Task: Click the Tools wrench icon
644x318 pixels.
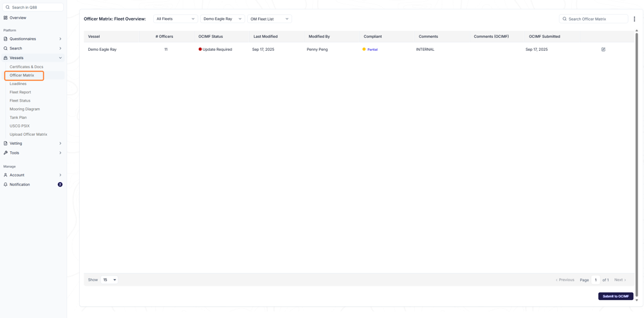Action: tap(5, 153)
